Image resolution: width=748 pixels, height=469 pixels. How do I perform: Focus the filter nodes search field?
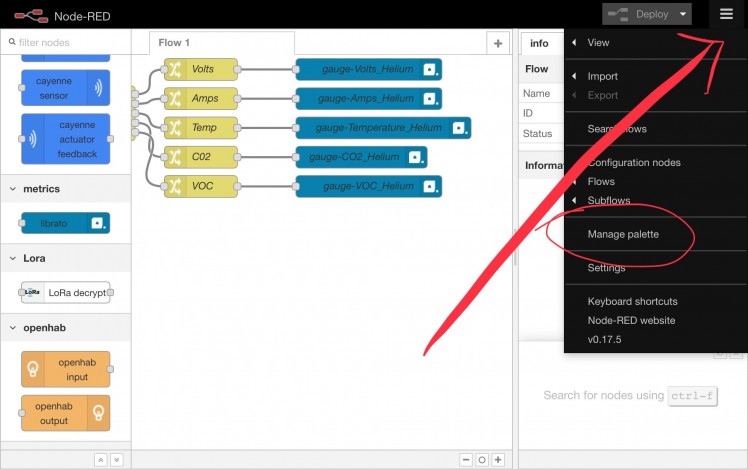(67, 42)
